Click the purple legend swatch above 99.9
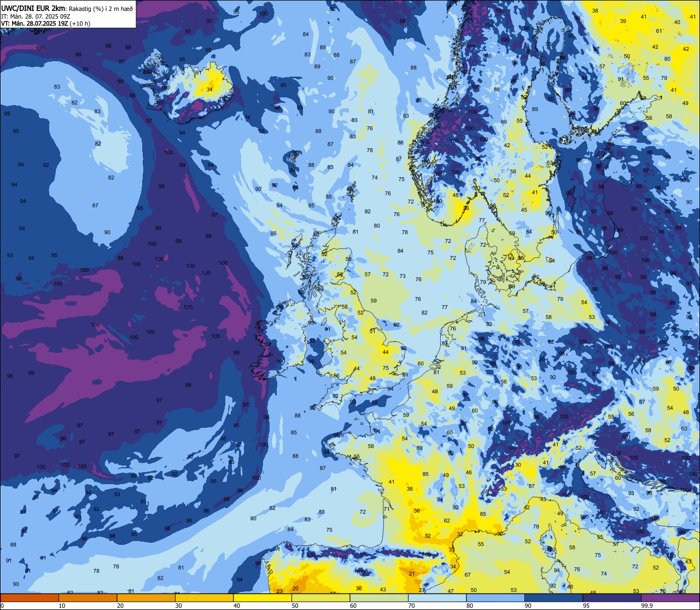 pos(670,597)
